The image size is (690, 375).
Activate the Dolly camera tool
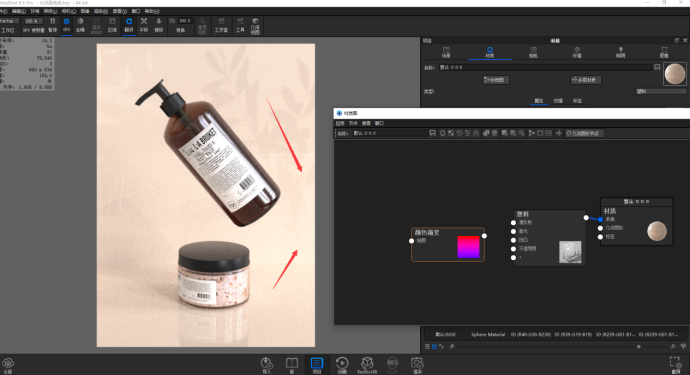pos(159,25)
